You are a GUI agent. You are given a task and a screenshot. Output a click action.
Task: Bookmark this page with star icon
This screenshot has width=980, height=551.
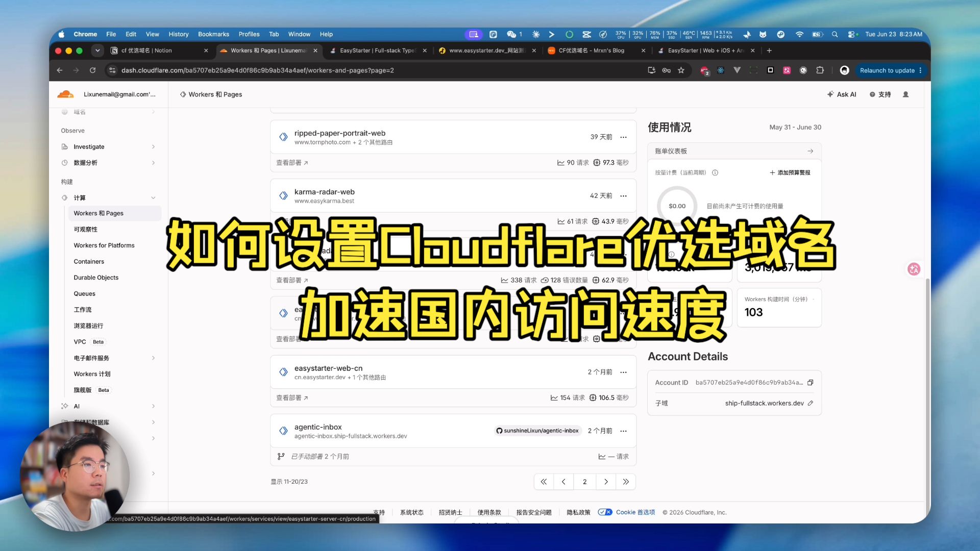point(681,70)
